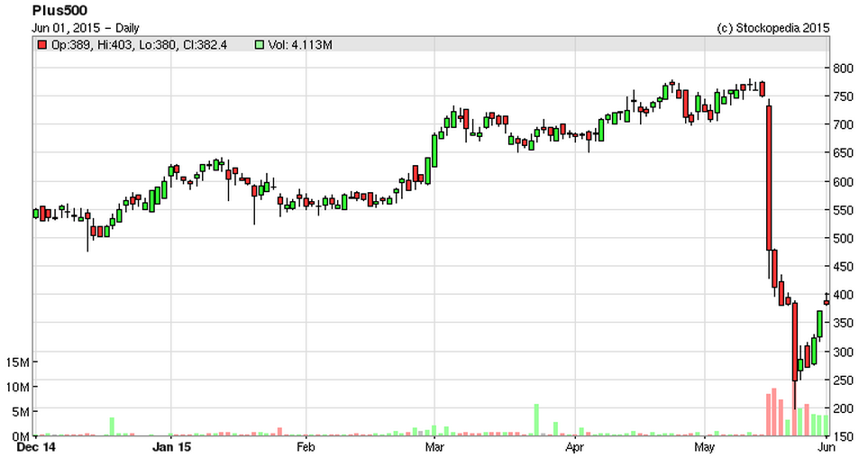
Task: Click the 15M volume axis label
Action: pos(18,362)
